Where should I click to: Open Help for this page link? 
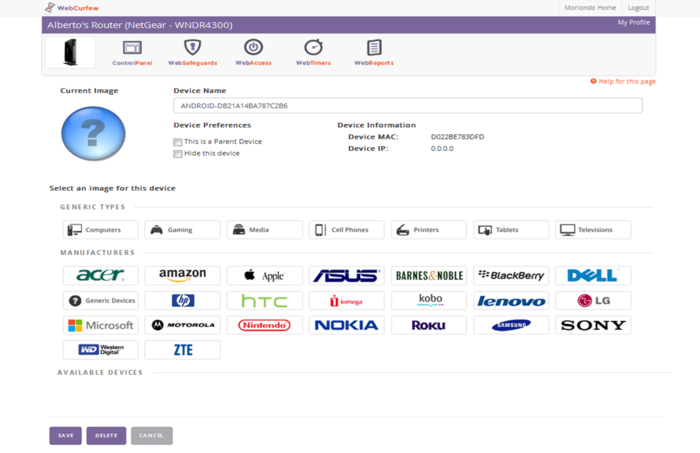point(623,81)
